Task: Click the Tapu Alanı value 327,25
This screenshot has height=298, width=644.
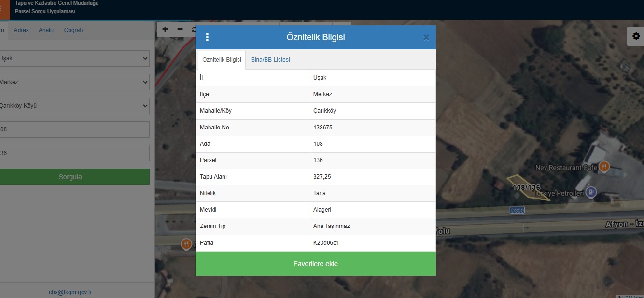Action: tap(322, 177)
